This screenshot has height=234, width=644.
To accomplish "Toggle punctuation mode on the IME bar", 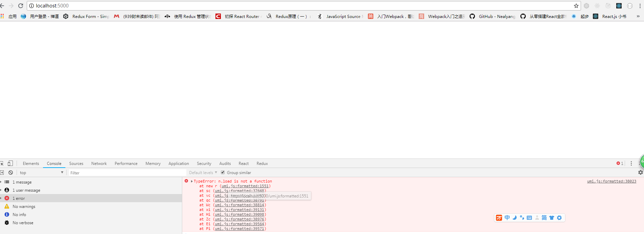I will coord(522,218).
